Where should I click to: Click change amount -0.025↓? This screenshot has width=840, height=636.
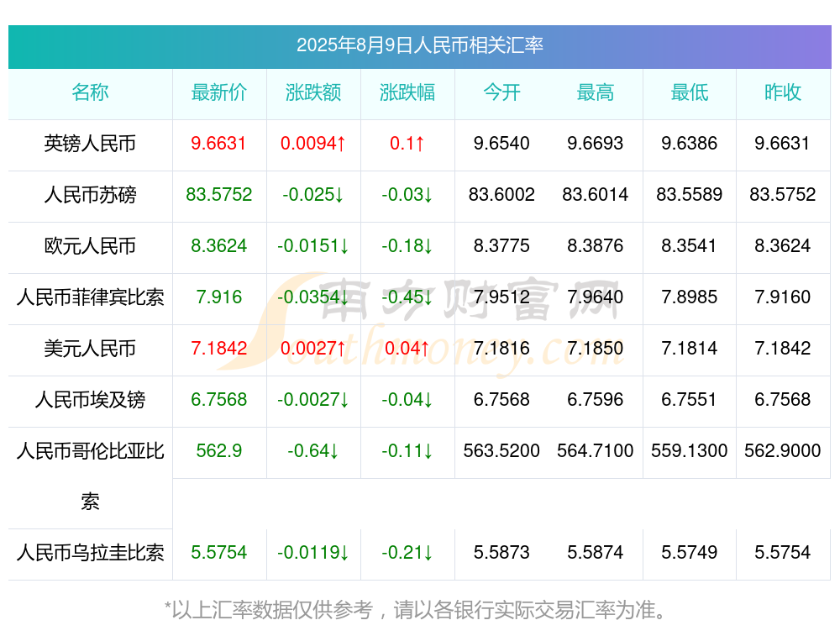[313, 195]
